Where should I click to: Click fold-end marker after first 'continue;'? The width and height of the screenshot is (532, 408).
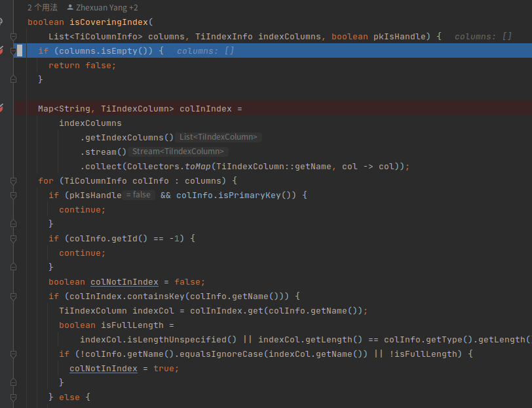coord(13,224)
